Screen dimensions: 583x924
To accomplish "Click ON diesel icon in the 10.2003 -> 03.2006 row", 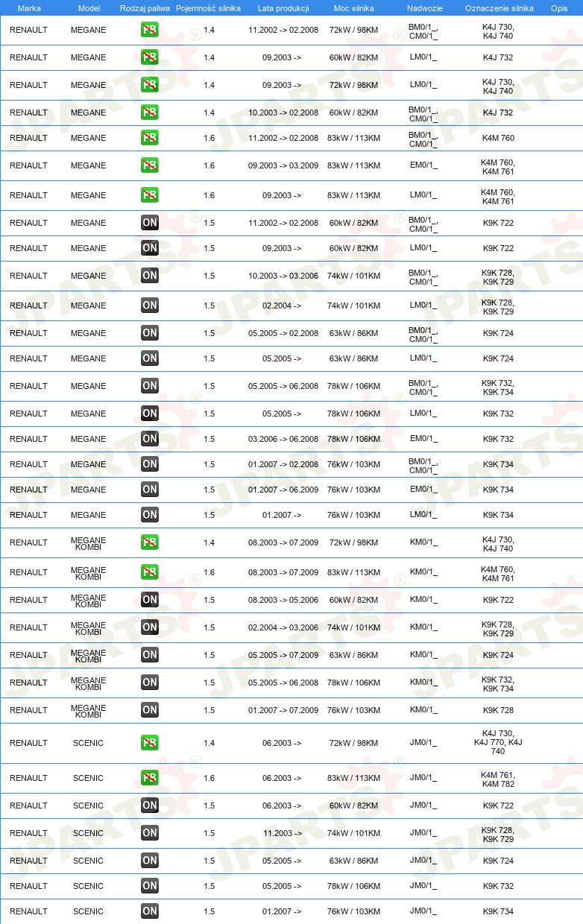I will [150, 276].
